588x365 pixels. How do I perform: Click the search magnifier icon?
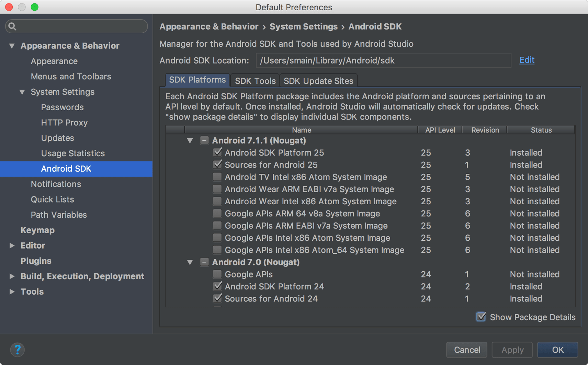12,26
